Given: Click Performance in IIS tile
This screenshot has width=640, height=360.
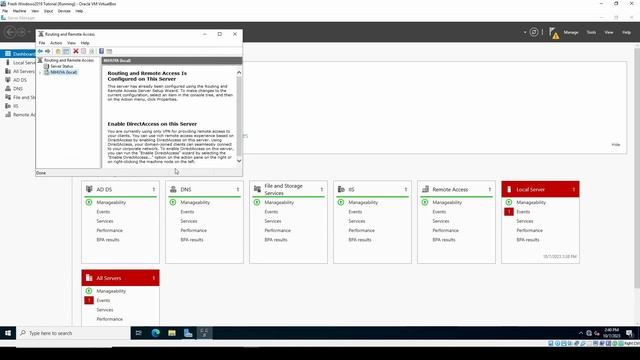Looking at the screenshot, I should 361,231.
